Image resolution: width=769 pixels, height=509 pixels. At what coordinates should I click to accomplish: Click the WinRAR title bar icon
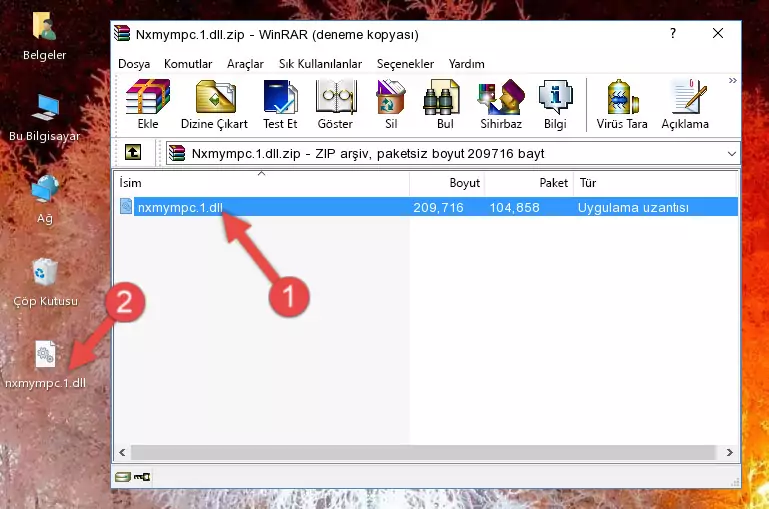coord(122,33)
